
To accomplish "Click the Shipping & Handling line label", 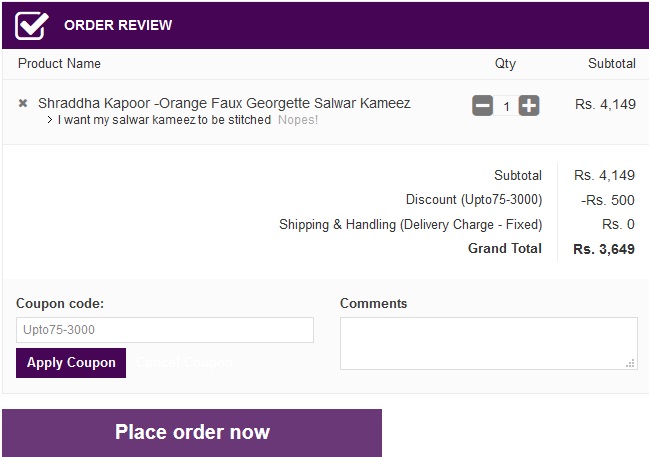I will [410, 224].
